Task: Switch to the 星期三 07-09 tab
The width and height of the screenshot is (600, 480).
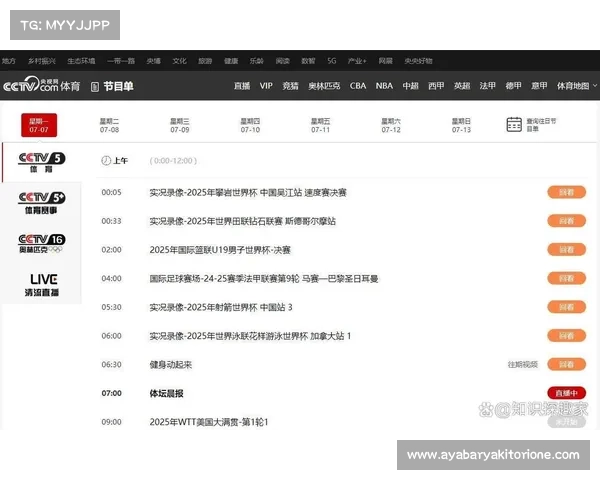Action: pyautogui.click(x=180, y=126)
